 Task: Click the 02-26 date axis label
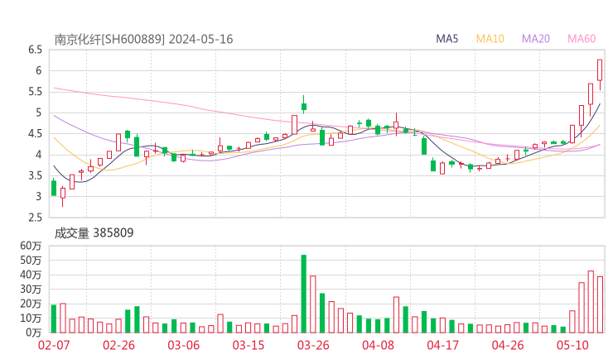coord(118,345)
